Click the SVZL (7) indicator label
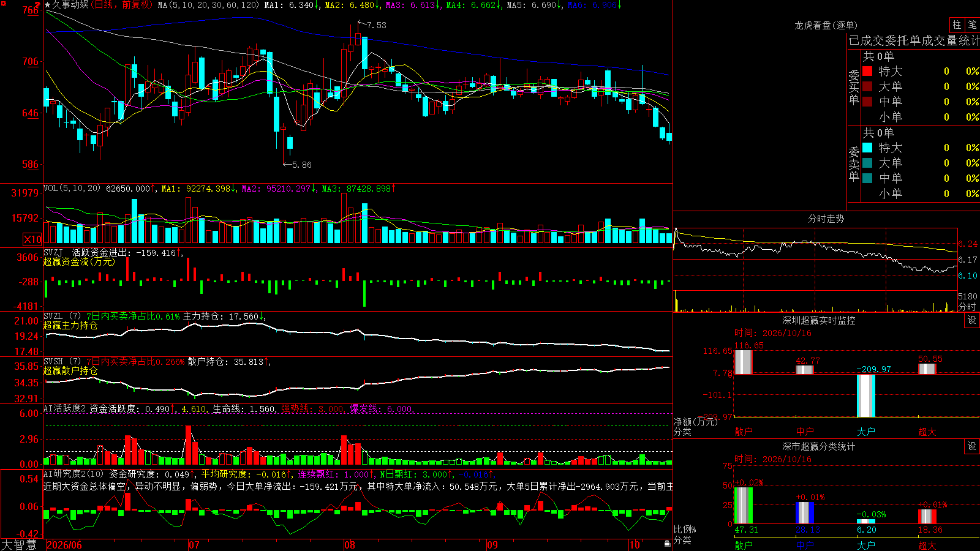Screen dimensions: 980x551 [x=62, y=316]
